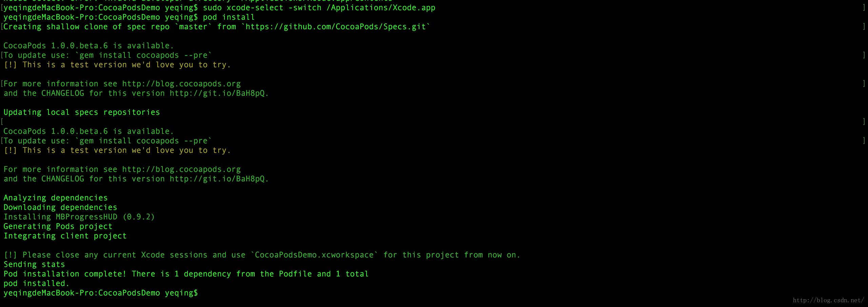868x307 pixels.
Task: Click the 'sudo xcode-select -switch' command line
Action: (219, 8)
